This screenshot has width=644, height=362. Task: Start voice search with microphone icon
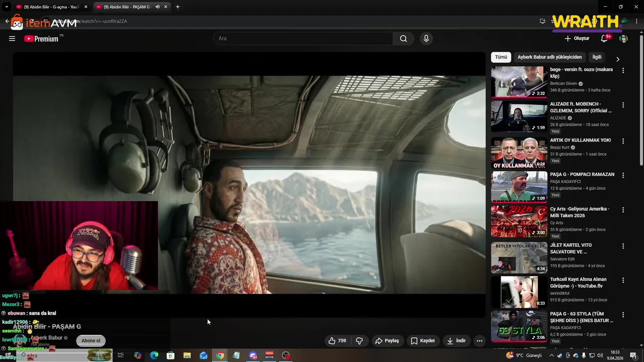pyautogui.click(x=426, y=39)
